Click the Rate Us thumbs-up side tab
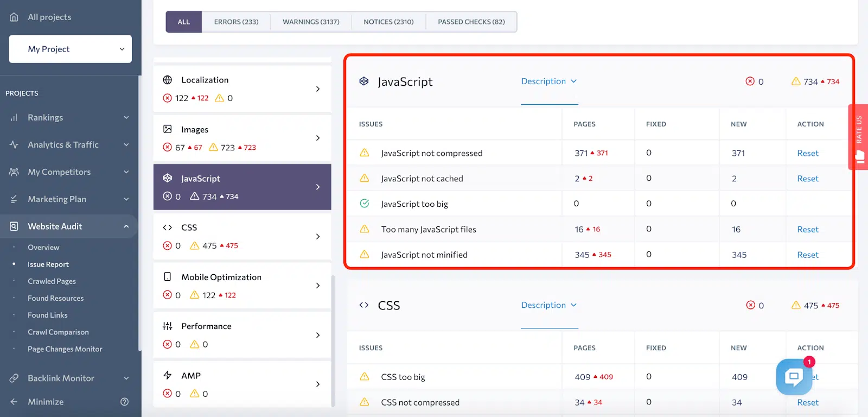868x417 pixels. point(859,138)
